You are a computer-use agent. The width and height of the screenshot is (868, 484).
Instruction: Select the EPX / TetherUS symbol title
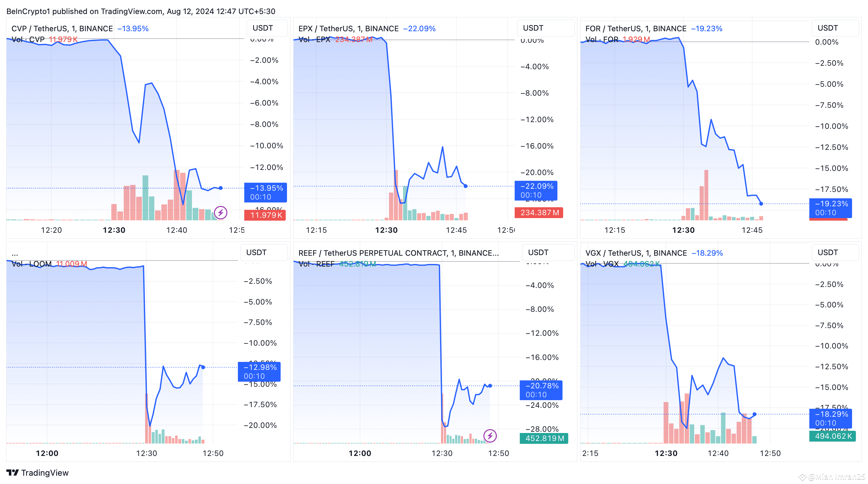pyautogui.click(x=348, y=29)
